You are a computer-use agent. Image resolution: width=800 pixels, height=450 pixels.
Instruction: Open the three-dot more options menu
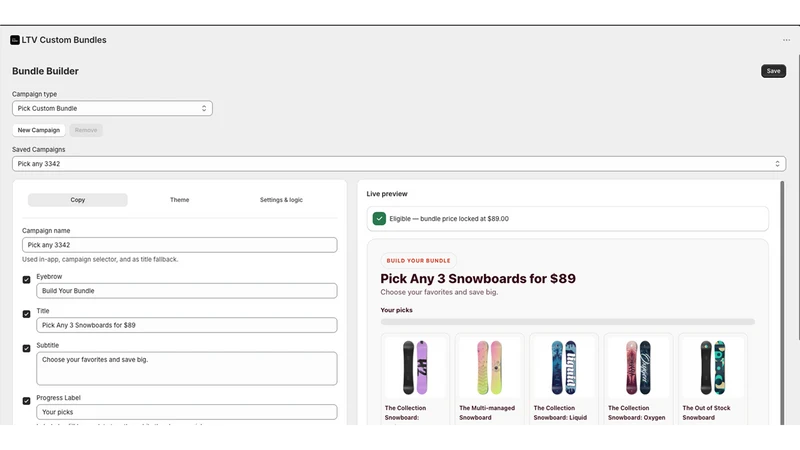point(786,40)
